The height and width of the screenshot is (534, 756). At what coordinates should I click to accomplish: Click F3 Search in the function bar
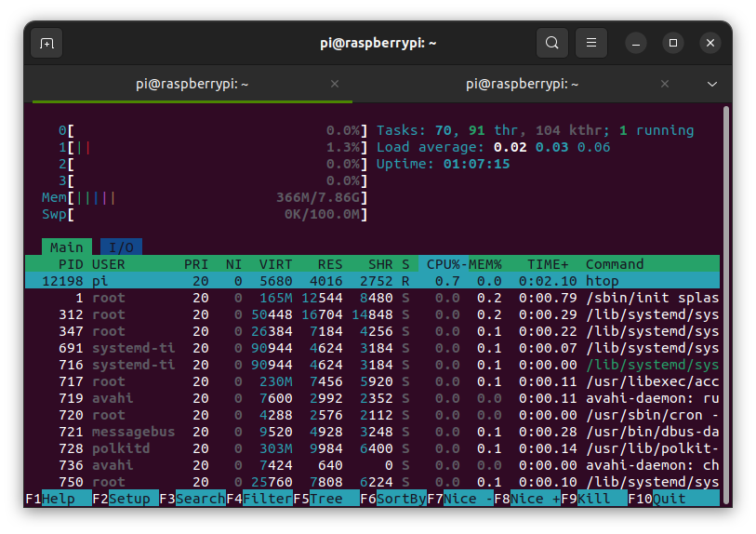pyautogui.click(x=192, y=499)
